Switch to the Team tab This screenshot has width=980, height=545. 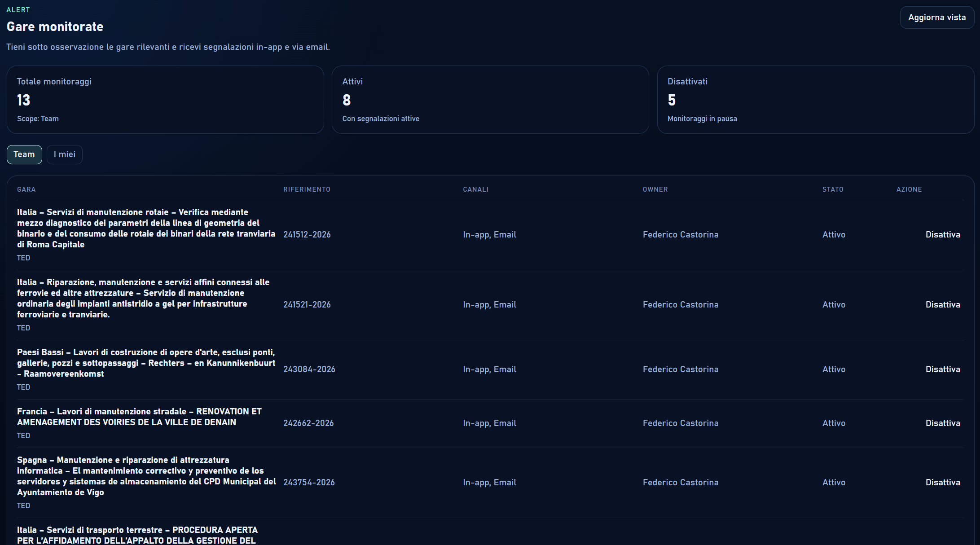tap(24, 154)
